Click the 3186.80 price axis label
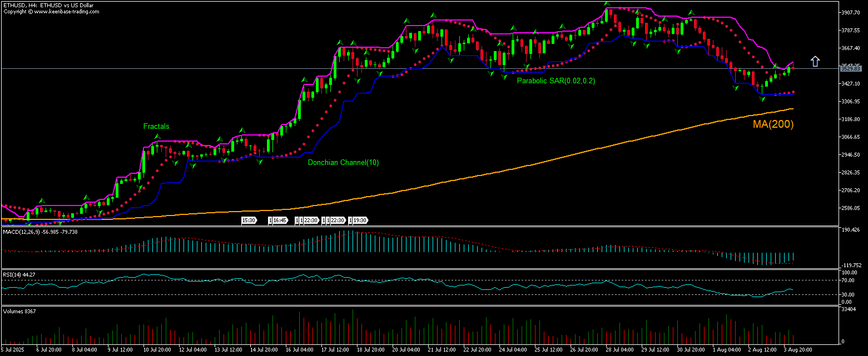 (851, 119)
